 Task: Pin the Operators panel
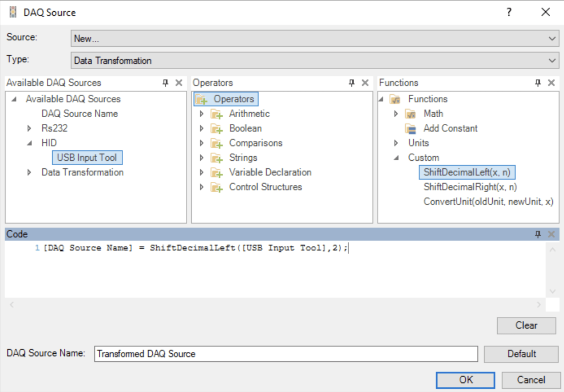point(351,83)
